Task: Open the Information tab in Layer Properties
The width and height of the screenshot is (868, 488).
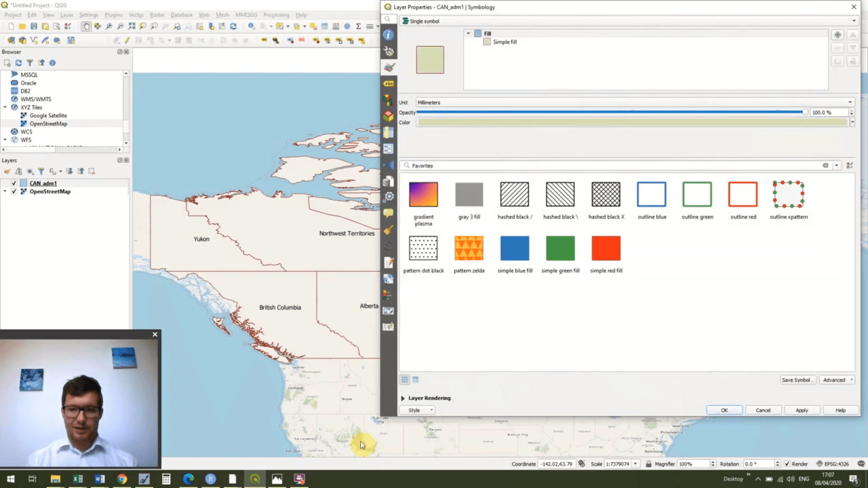Action: (388, 35)
